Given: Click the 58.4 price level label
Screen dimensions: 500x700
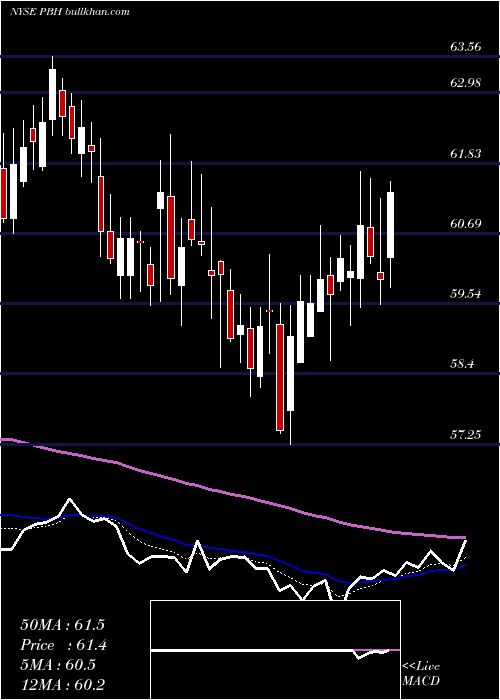Looking at the screenshot, I should pos(462,364).
